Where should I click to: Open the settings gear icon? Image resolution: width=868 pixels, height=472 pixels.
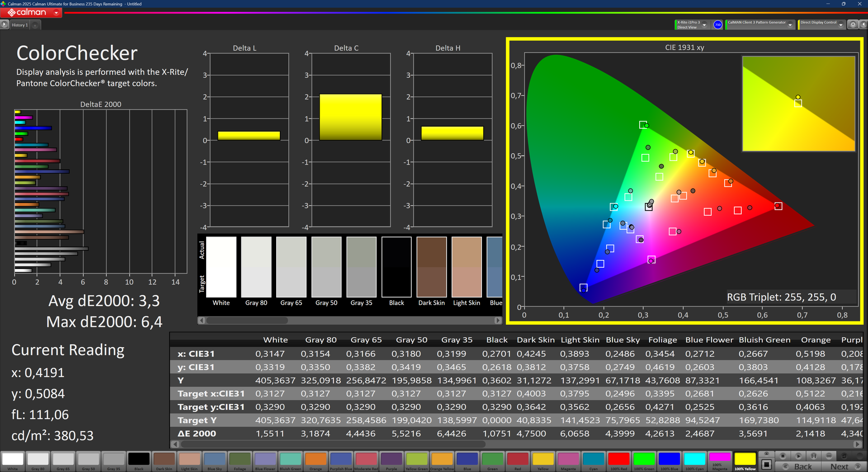(x=853, y=25)
